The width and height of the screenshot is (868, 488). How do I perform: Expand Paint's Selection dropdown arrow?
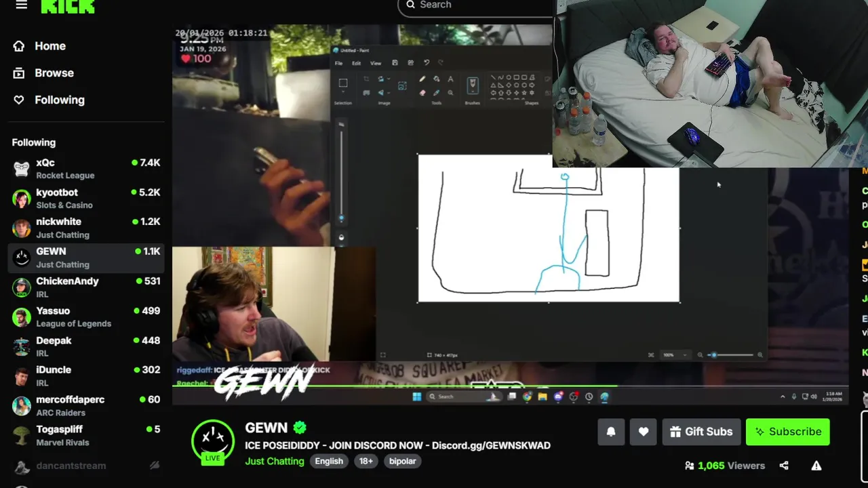343,92
